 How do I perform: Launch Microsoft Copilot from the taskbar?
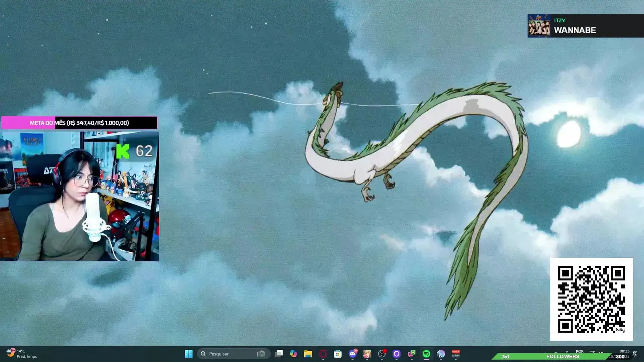[x=293, y=354]
